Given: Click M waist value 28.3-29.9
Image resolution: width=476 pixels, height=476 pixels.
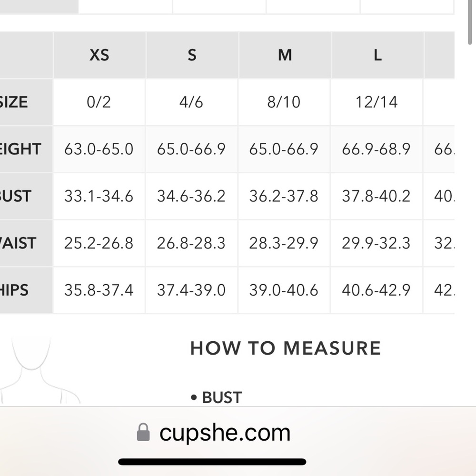Looking at the screenshot, I should [x=284, y=243].
